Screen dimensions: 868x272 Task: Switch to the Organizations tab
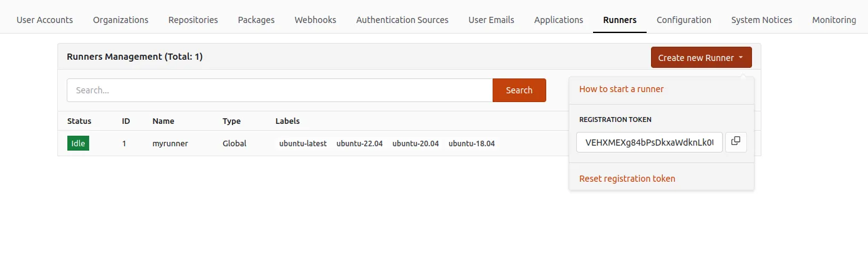(120, 20)
